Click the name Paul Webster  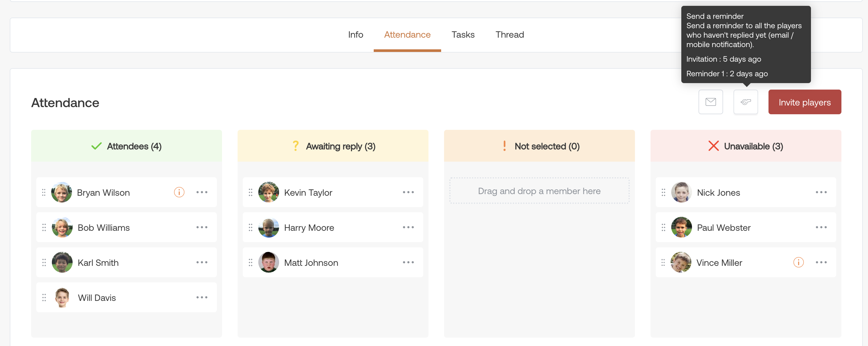723,228
